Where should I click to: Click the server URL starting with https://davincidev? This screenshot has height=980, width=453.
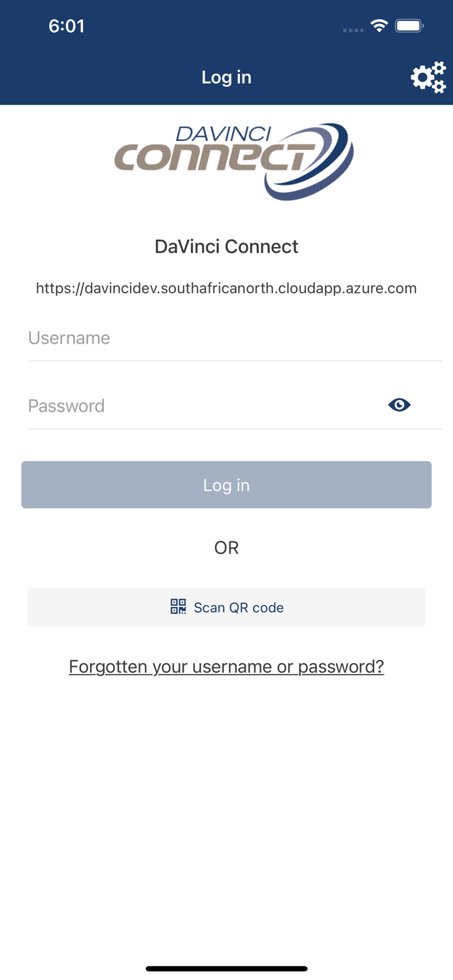226,287
